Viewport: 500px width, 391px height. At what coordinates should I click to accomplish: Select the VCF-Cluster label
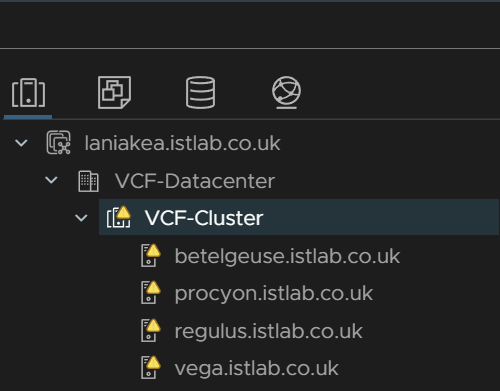[x=204, y=218]
